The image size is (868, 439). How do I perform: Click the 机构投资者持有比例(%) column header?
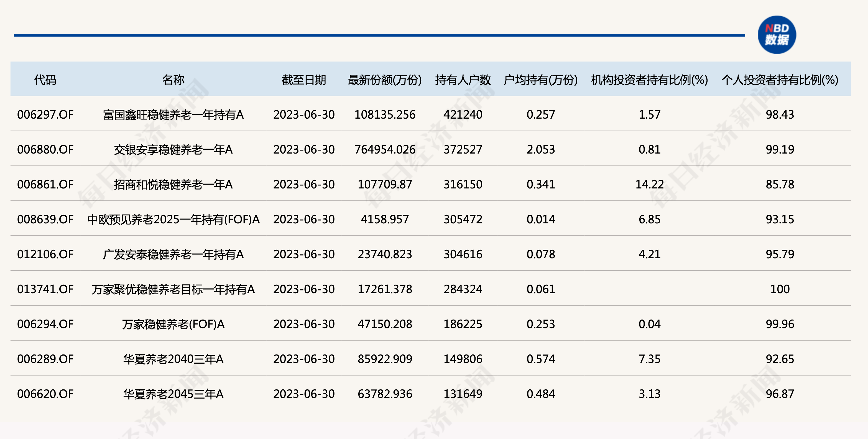[649, 80]
